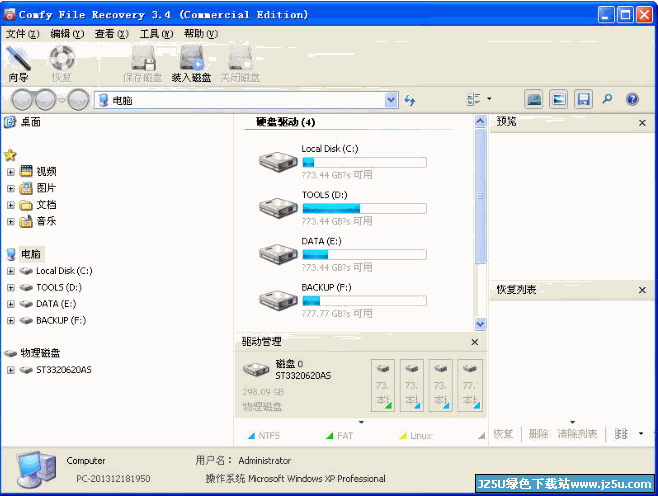The width and height of the screenshot is (658, 496).
Task: Click the 保存磁盘 save disk icon
Action: point(143,64)
